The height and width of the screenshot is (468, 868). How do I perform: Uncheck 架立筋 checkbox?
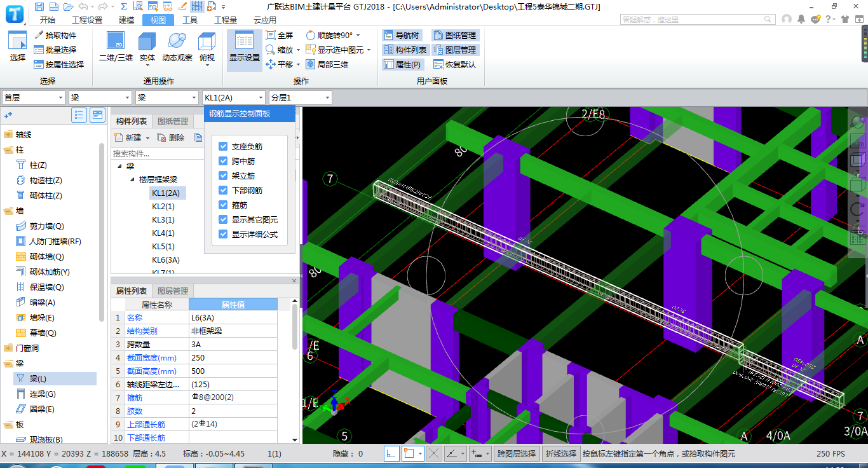[223, 175]
